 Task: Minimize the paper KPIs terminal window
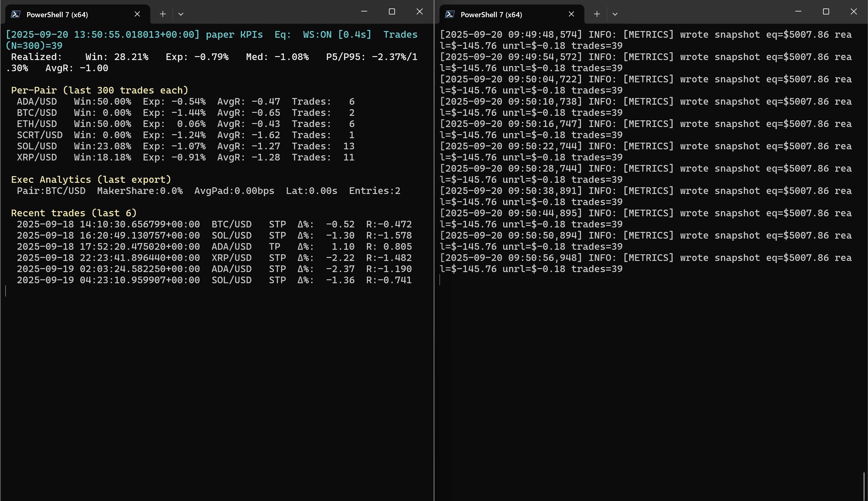point(364,12)
